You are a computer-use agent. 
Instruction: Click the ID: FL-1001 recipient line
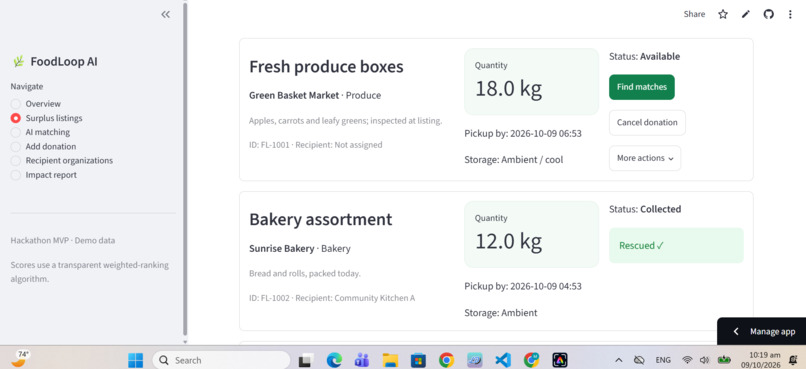click(316, 145)
